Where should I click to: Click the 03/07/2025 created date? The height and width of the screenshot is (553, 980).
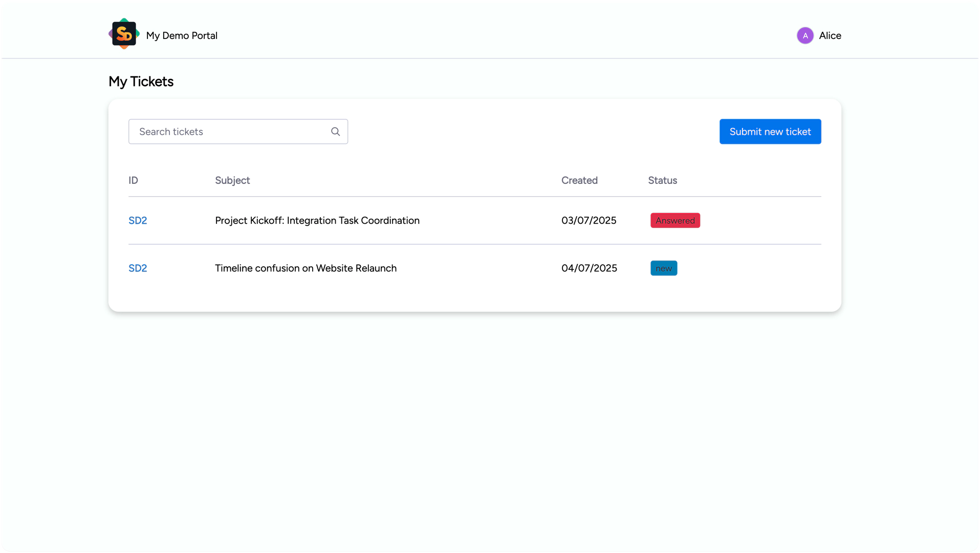click(589, 220)
